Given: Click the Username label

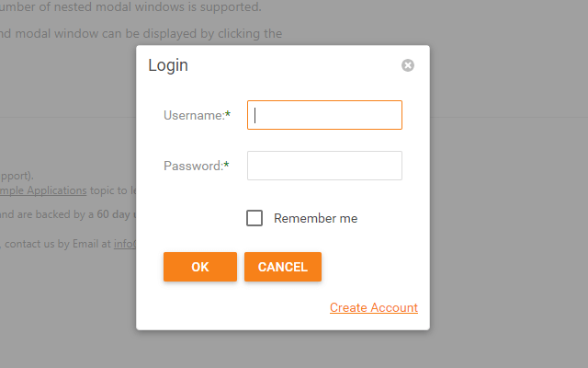Looking at the screenshot, I should tap(193, 115).
